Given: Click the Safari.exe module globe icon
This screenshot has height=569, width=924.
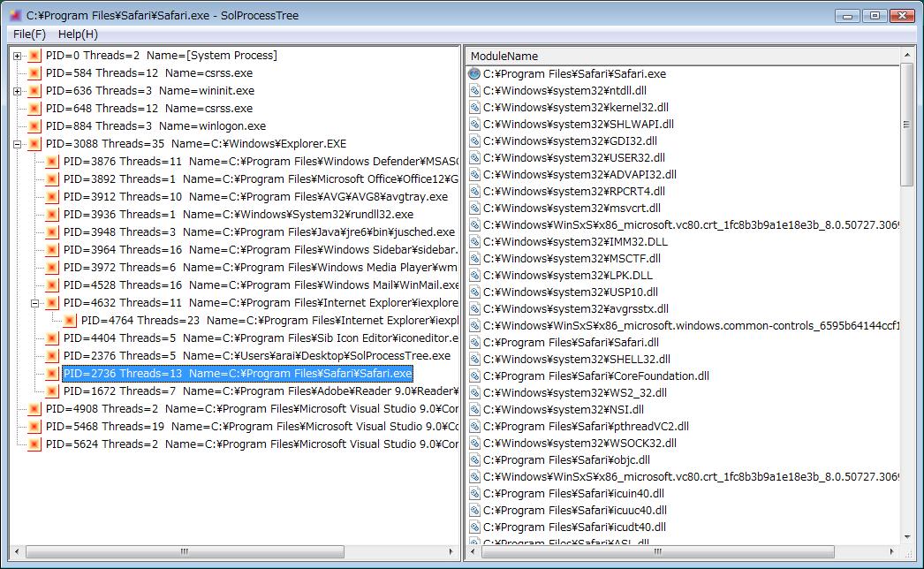Looking at the screenshot, I should (474, 73).
